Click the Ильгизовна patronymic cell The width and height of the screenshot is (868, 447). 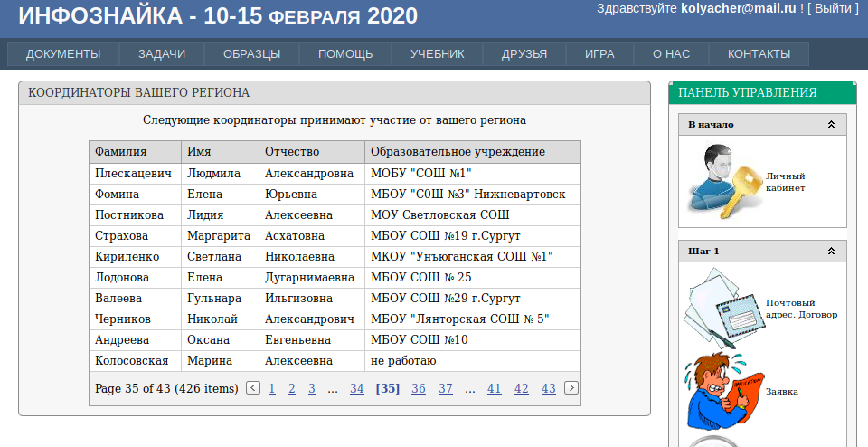312,299
